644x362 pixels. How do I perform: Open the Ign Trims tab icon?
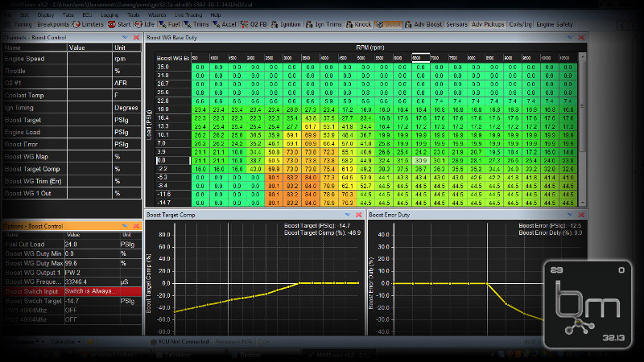(x=310, y=25)
